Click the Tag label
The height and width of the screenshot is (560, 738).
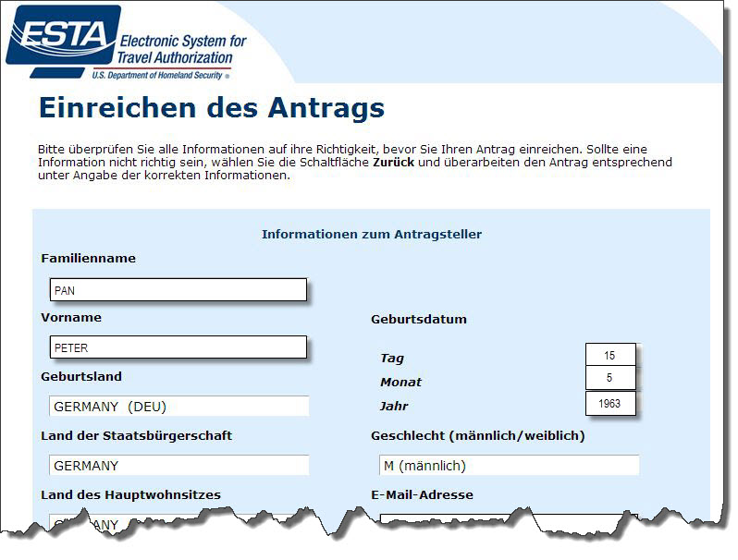[x=392, y=359]
